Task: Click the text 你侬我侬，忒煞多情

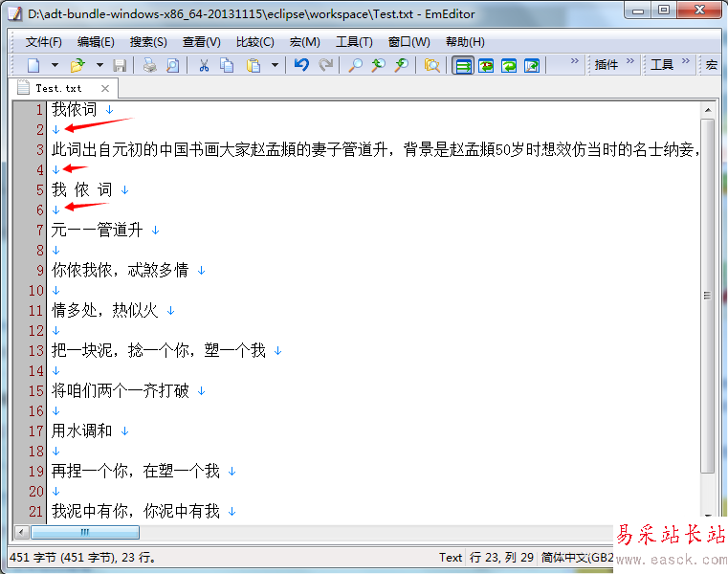Action: (x=120, y=270)
